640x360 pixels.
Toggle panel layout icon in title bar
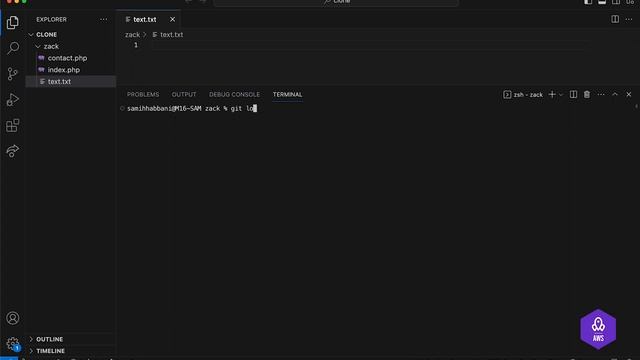(x=602, y=2)
